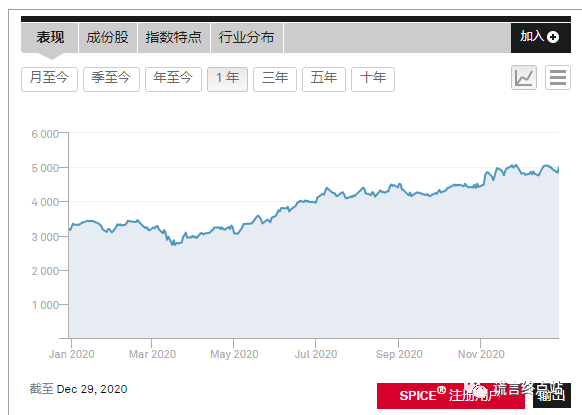Click the plus icon on 加入 button
This screenshot has height=415, width=582.
(x=553, y=37)
